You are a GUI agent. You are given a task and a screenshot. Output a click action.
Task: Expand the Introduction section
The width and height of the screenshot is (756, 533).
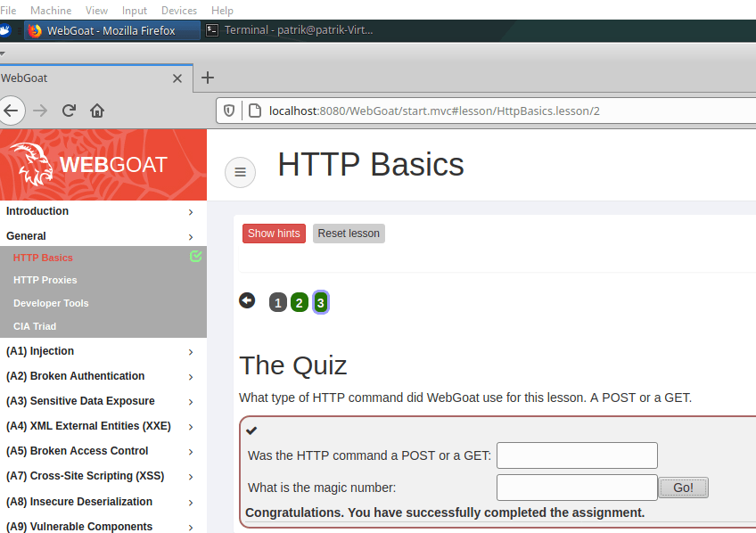(x=98, y=211)
